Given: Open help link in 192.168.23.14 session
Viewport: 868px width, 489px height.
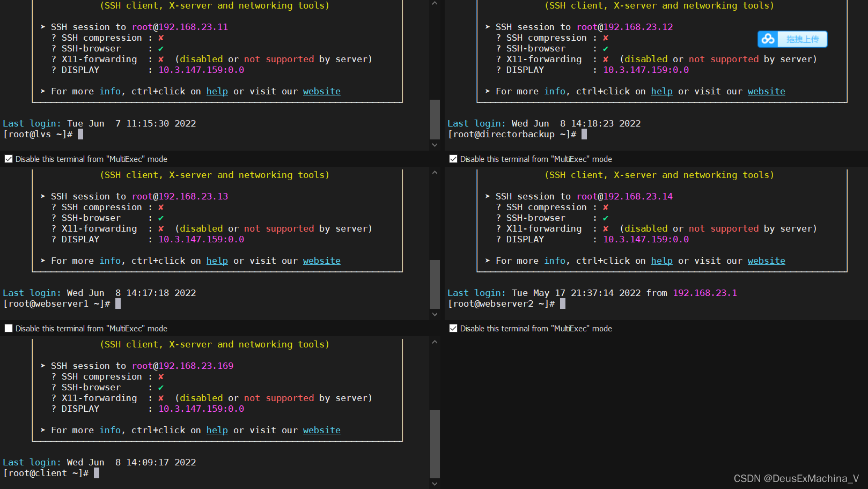Looking at the screenshot, I should 662,261.
